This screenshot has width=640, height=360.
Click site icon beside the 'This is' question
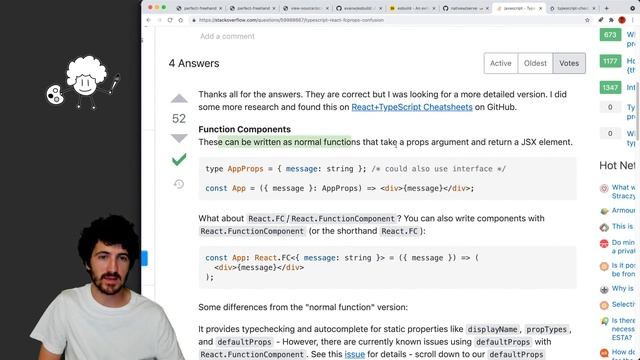pyautogui.click(x=604, y=227)
